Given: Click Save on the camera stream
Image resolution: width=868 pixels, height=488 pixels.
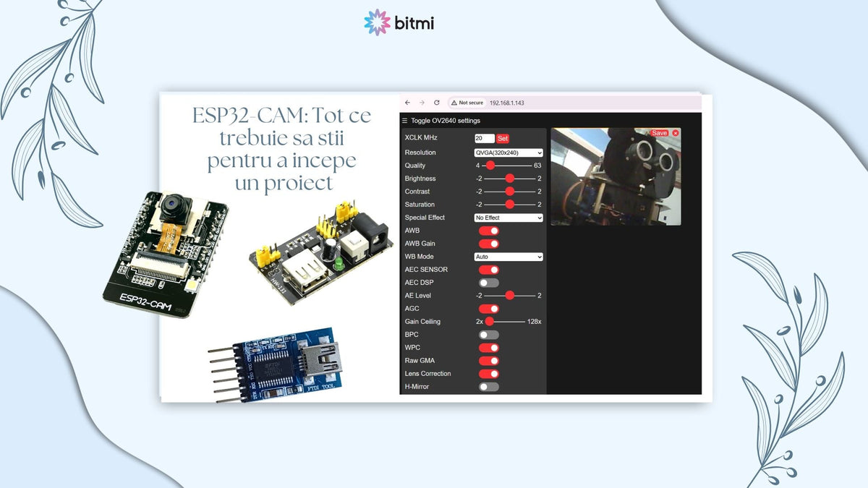Looking at the screenshot, I should (x=660, y=133).
